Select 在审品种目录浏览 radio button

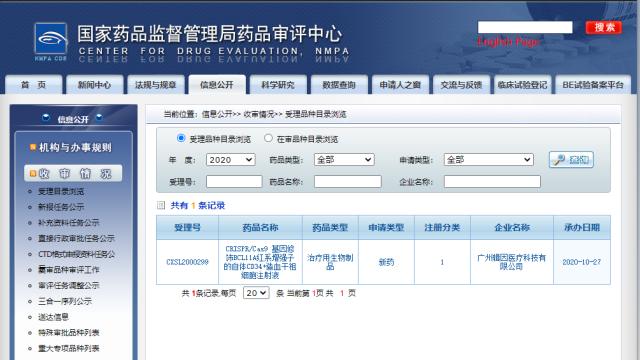point(268,138)
